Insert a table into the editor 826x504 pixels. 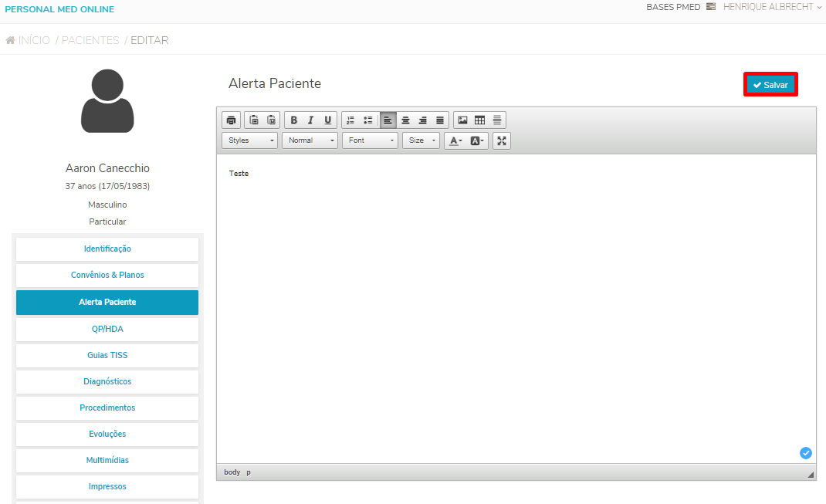pos(479,120)
